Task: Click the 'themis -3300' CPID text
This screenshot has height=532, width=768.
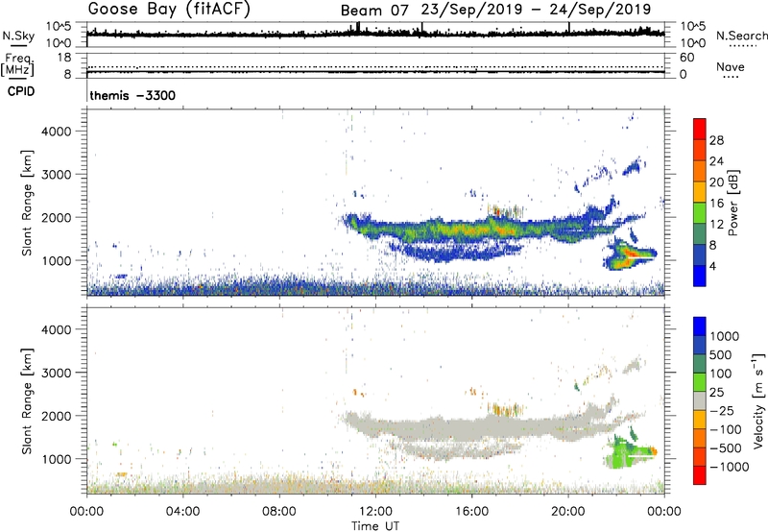Action: 132,95
